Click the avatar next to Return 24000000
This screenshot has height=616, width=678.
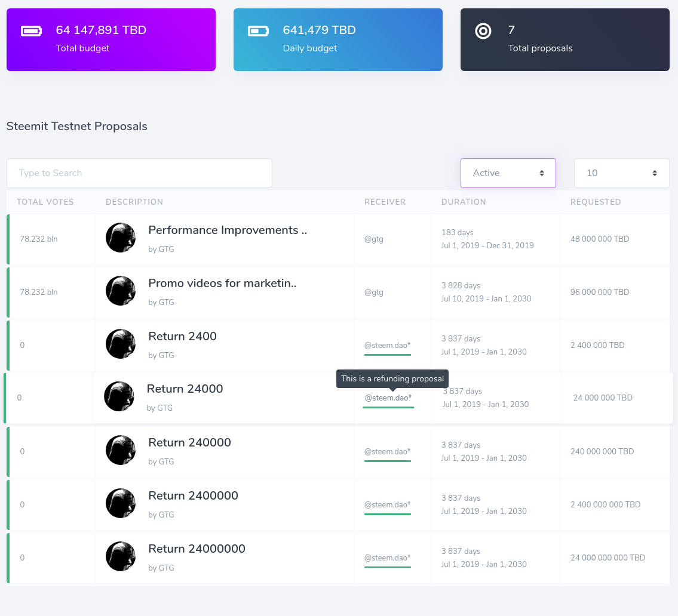coord(121,556)
